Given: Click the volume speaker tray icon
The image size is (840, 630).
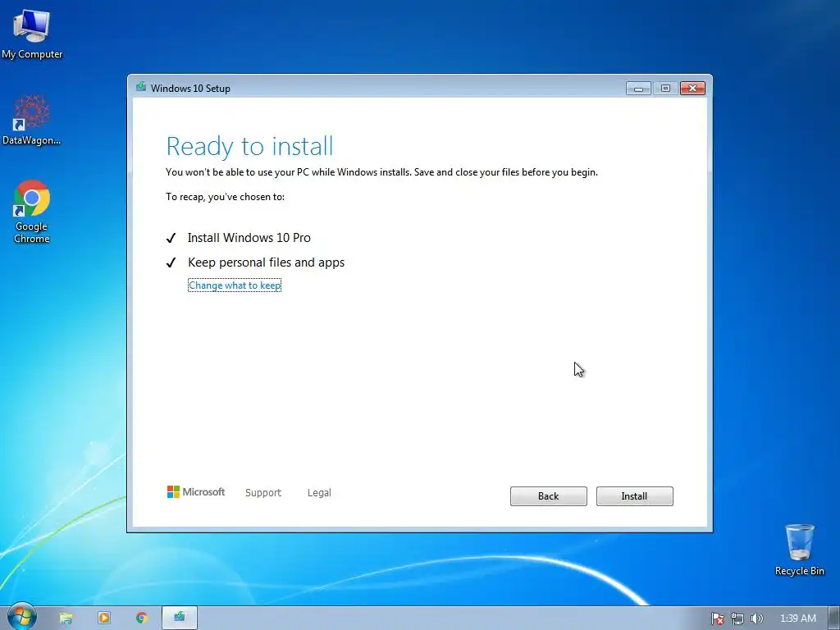Looking at the screenshot, I should (x=756, y=619).
